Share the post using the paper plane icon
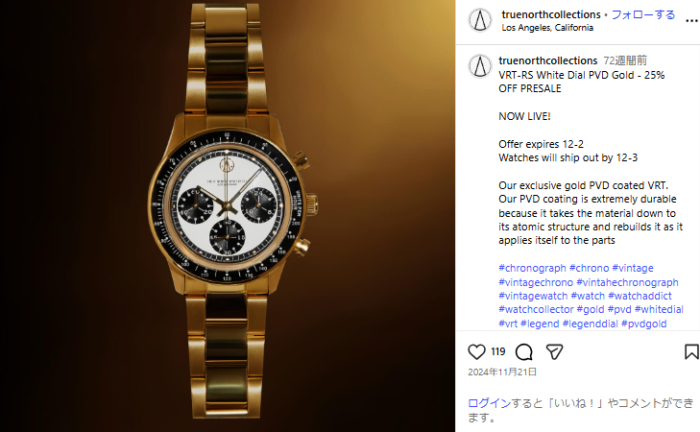Screen dimensions: 700x432 coord(554,352)
